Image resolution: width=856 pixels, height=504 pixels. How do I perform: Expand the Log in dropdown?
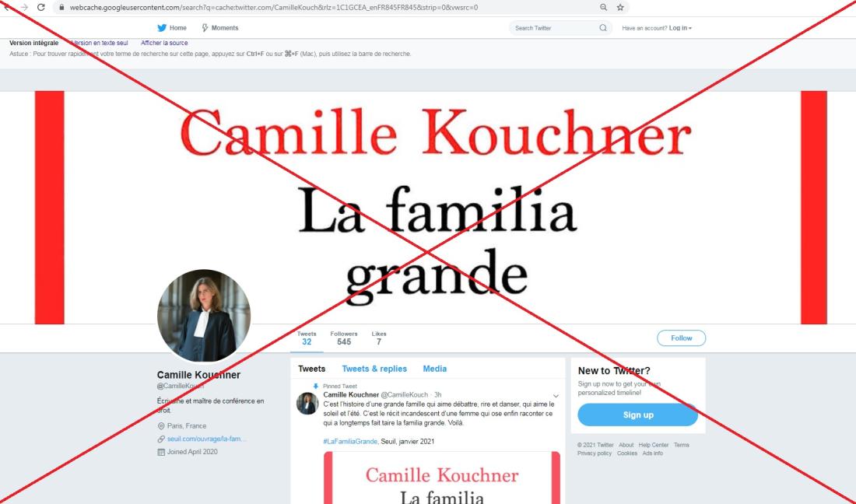pos(680,28)
